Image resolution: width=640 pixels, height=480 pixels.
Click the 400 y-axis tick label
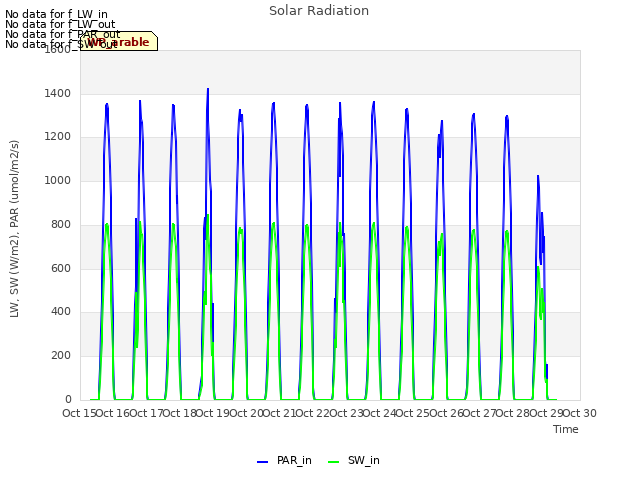coord(61,311)
